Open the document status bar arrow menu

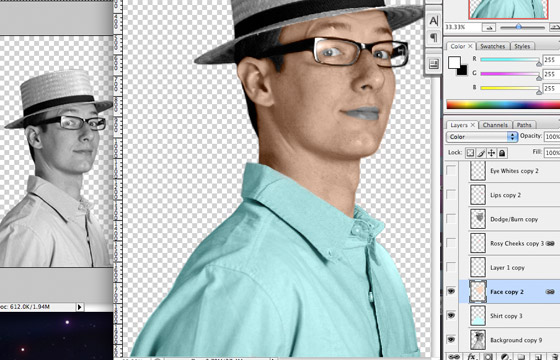point(80,307)
